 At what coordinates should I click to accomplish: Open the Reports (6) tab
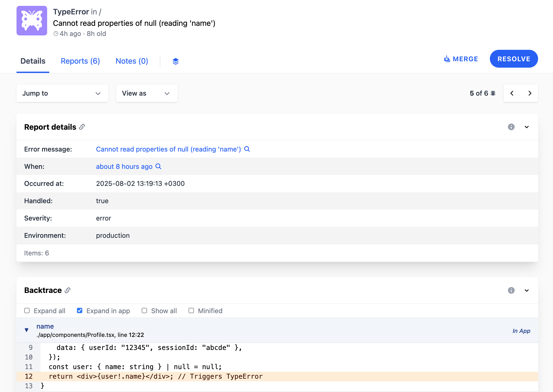click(x=80, y=61)
